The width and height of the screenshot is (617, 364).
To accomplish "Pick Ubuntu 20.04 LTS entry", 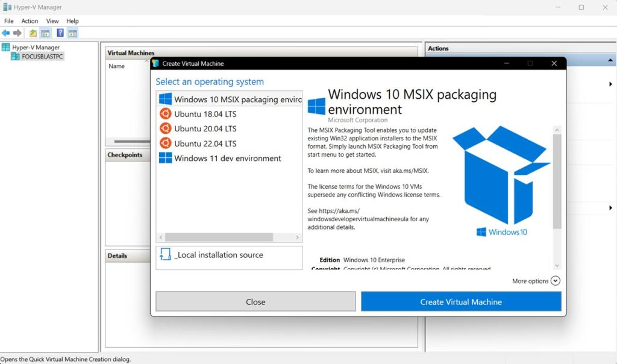I will [x=205, y=128].
